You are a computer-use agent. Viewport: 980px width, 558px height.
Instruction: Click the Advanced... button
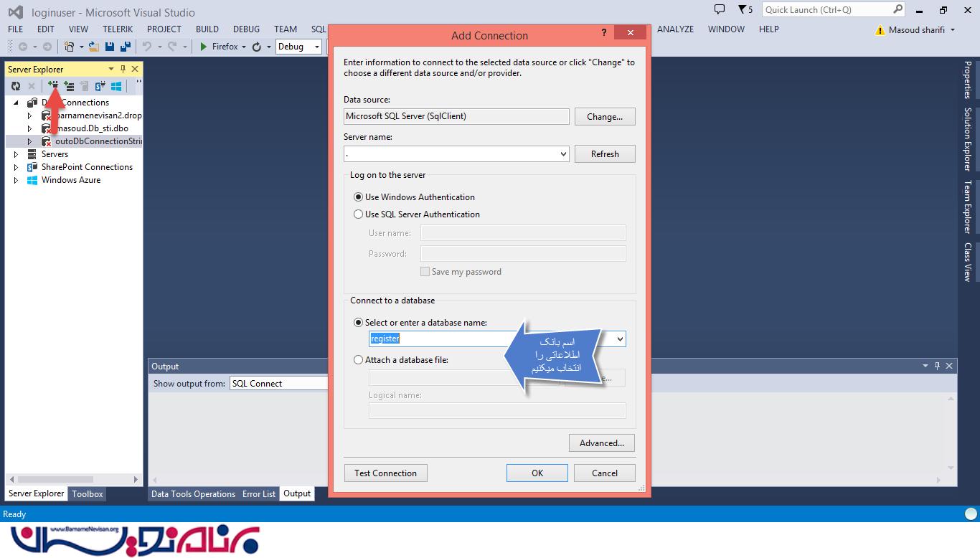point(601,443)
